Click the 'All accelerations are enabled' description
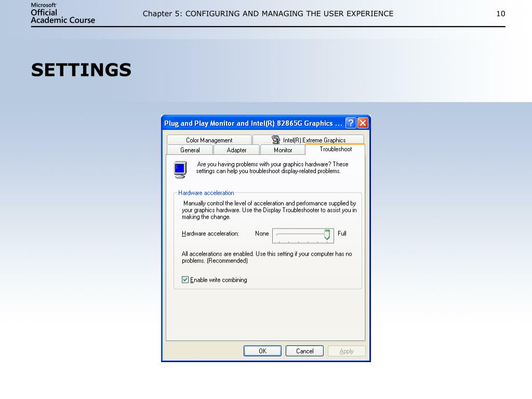Screen dimensions: 532x399 point(267,257)
